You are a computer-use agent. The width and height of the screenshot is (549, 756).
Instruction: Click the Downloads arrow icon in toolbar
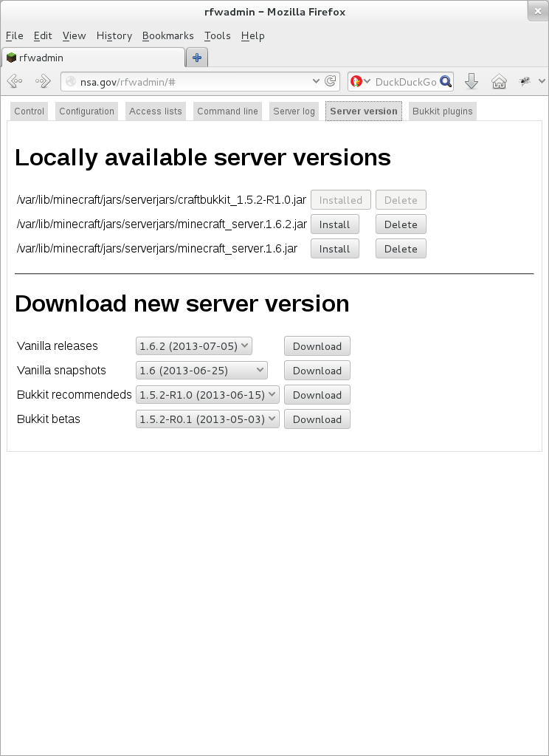point(472,81)
